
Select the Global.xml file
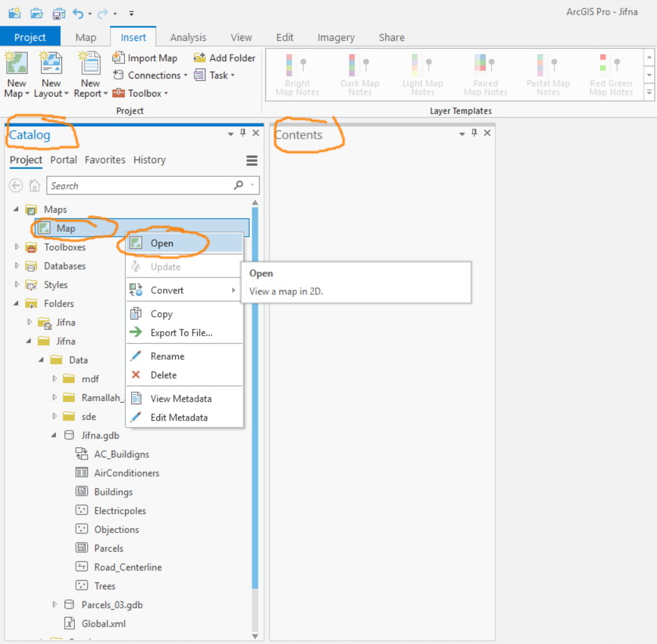(95, 623)
